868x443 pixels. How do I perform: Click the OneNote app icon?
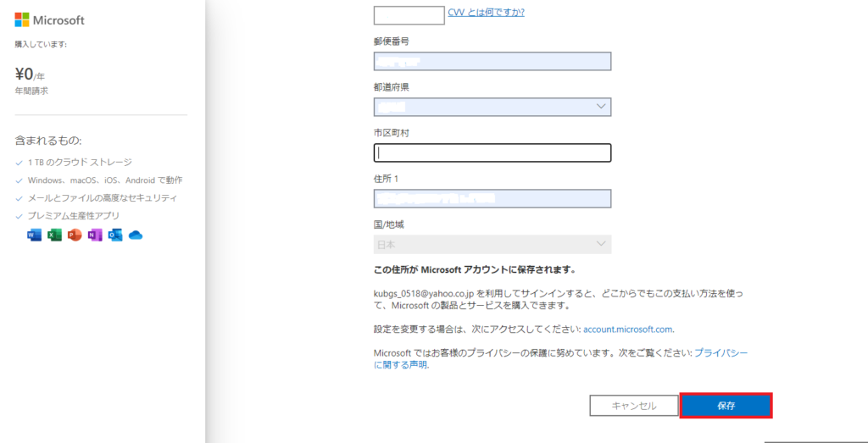[x=95, y=235]
